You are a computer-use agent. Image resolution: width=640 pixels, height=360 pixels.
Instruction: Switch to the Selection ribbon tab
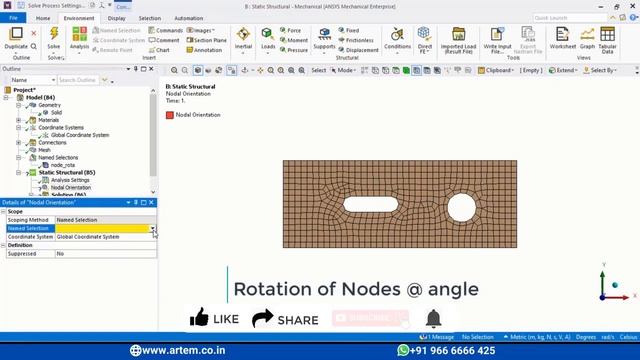pos(150,18)
